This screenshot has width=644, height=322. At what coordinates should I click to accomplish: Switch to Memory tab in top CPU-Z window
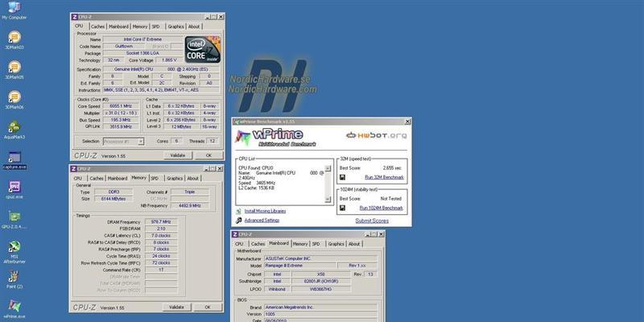click(x=139, y=27)
